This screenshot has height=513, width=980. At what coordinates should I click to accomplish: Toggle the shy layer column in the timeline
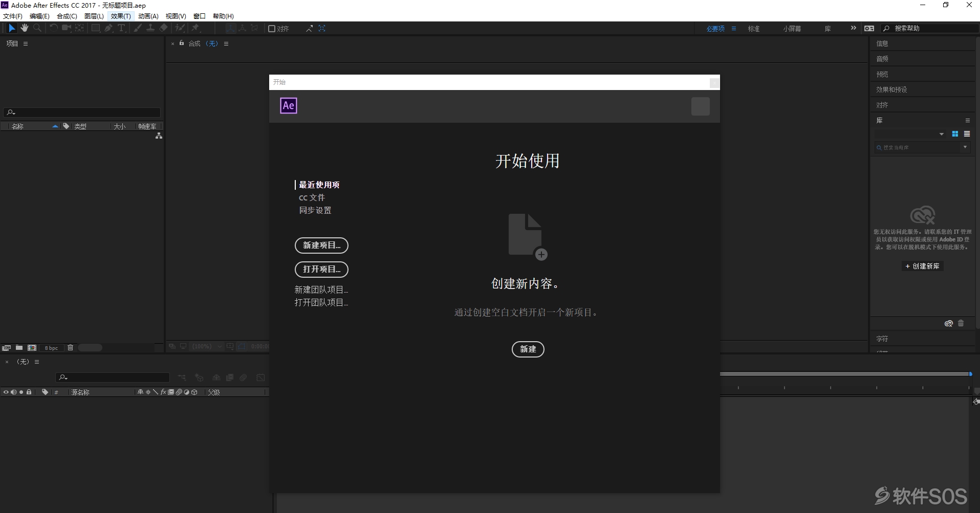tap(140, 392)
